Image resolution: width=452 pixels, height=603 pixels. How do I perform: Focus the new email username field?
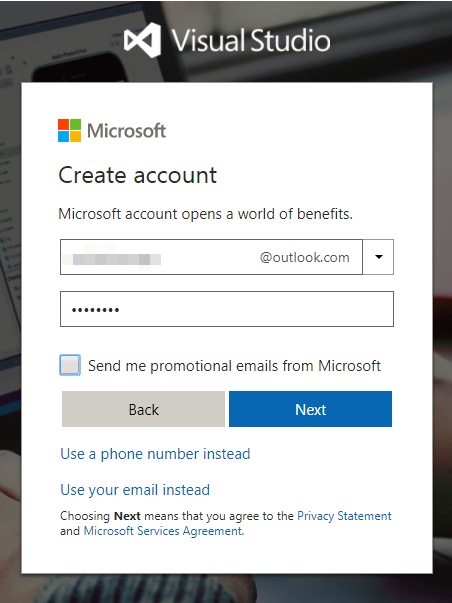click(211, 257)
